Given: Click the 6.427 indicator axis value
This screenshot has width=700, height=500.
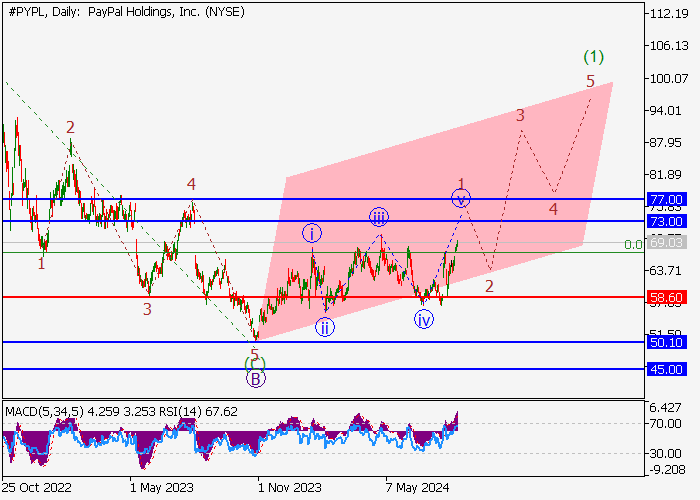Looking at the screenshot, I should point(666,407).
